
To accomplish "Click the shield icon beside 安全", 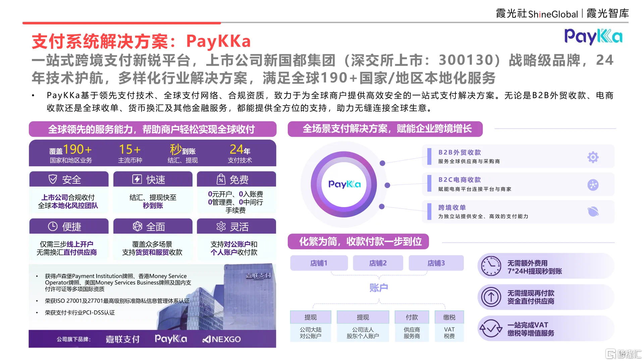I will pyautogui.click(x=53, y=179).
